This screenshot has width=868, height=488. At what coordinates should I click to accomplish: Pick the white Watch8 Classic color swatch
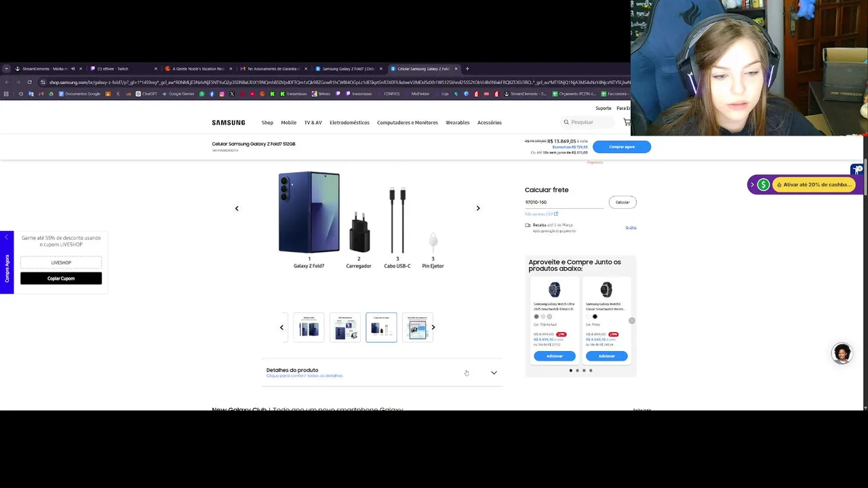coord(588,317)
